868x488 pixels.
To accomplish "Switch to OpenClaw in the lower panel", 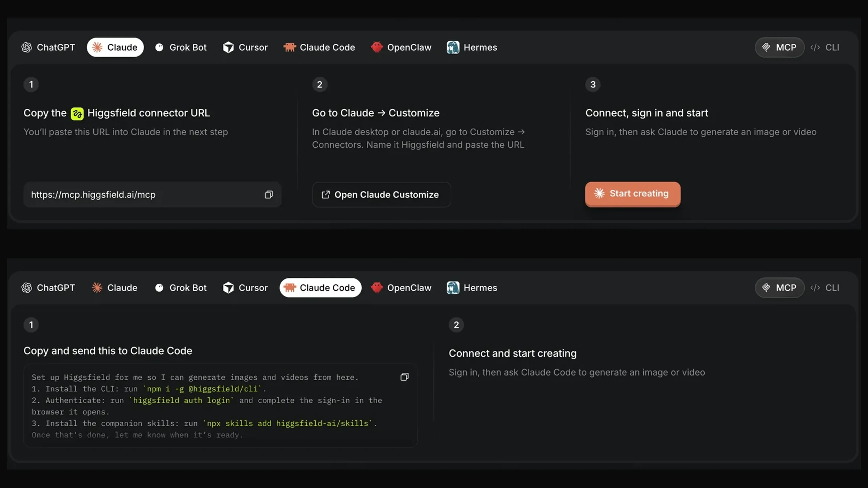I will click(401, 288).
